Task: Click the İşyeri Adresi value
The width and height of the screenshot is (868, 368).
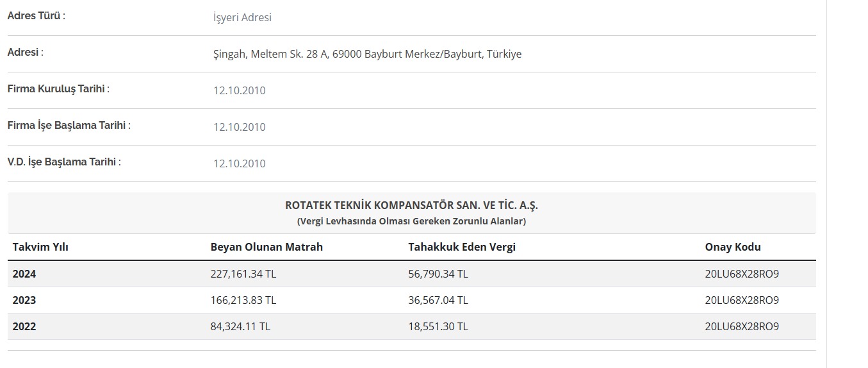Action: click(x=242, y=17)
